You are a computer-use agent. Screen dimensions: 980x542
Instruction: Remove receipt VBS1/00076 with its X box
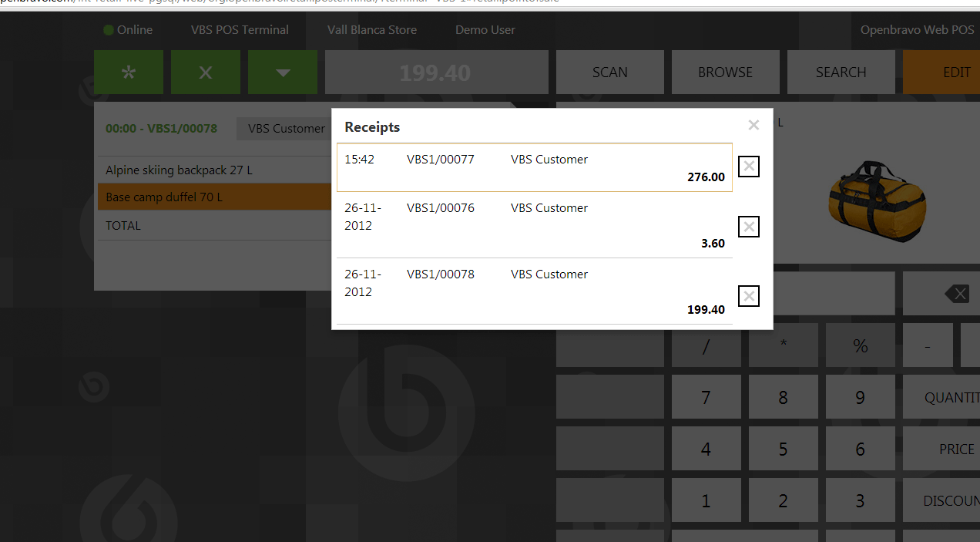coord(749,227)
